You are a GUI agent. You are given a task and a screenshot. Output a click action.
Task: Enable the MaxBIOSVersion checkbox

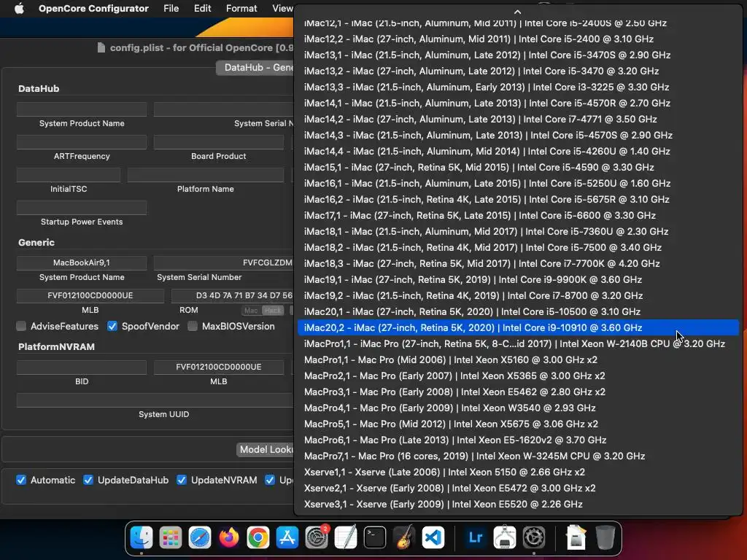(x=193, y=326)
